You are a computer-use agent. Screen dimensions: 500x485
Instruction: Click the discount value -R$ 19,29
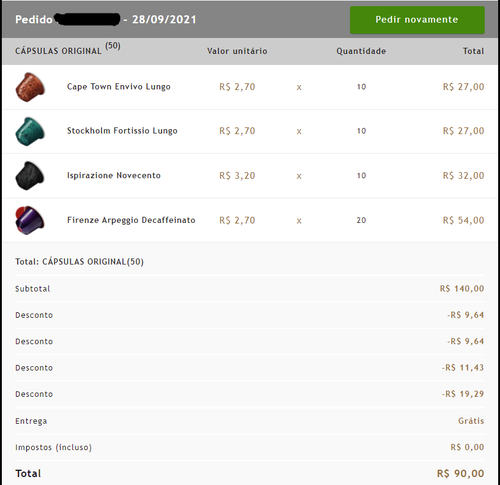pyautogui.click(x=463, y=394)
